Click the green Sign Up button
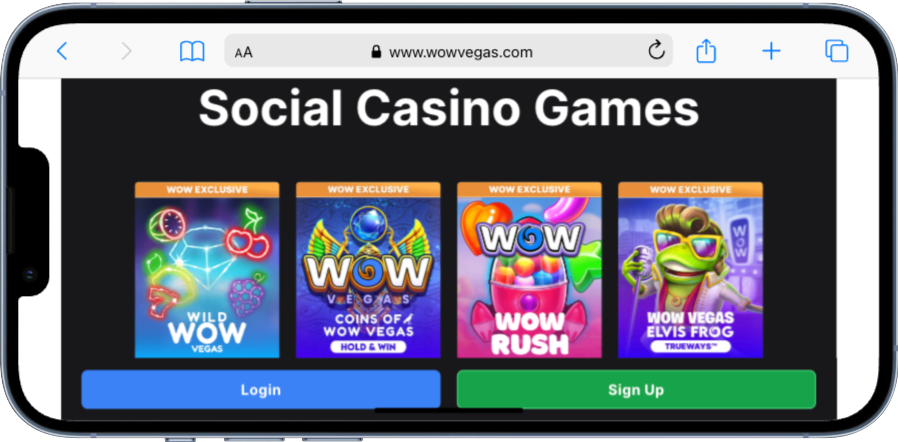 coord(636,389)
